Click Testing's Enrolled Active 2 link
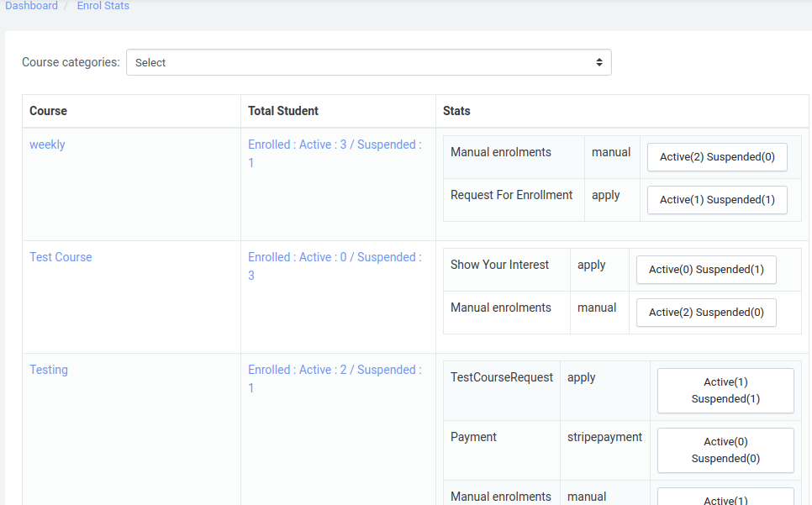The height and width of the screenshot is (505, 812). coord(335,370)
